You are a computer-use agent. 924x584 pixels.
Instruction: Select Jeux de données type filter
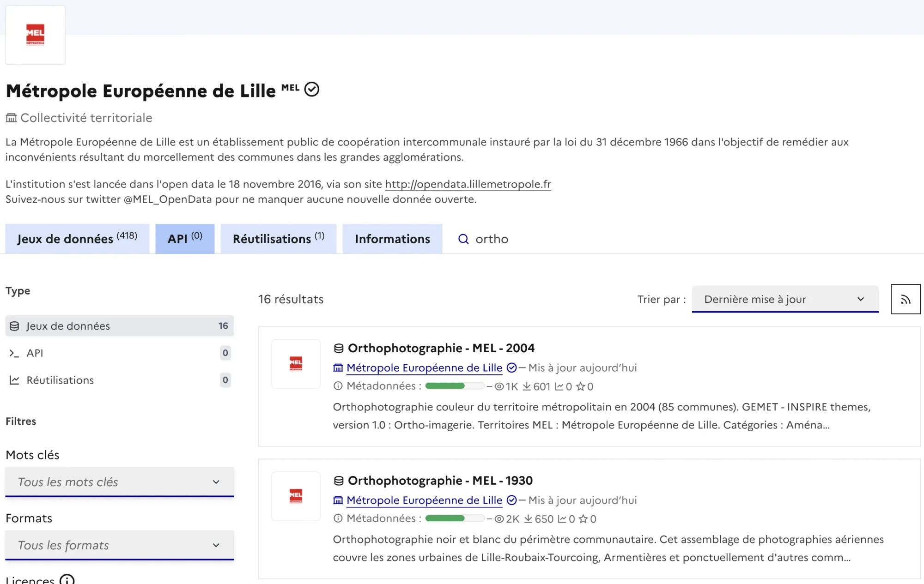point(120,326)
